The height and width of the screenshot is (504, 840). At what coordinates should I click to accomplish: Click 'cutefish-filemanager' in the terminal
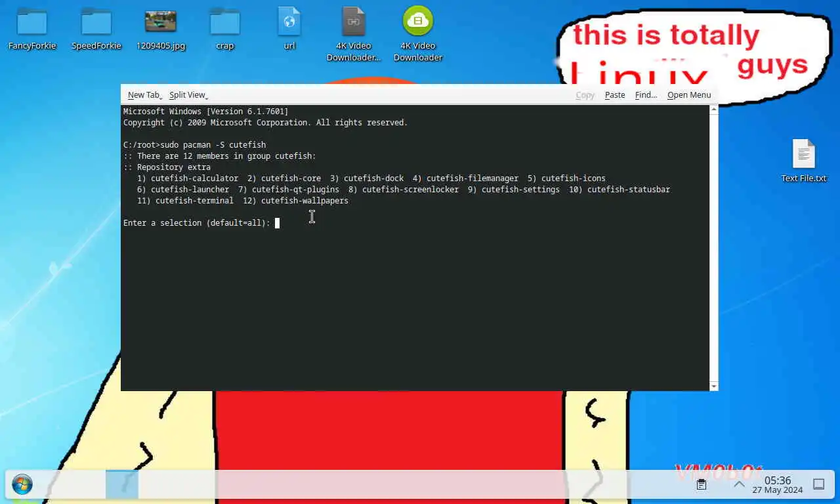472,178
